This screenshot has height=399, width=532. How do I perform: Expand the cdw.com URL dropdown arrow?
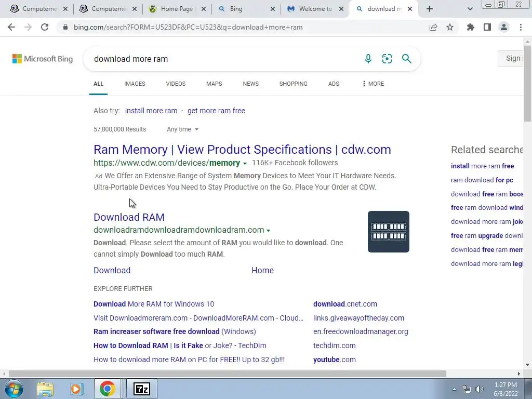[245, 164]
